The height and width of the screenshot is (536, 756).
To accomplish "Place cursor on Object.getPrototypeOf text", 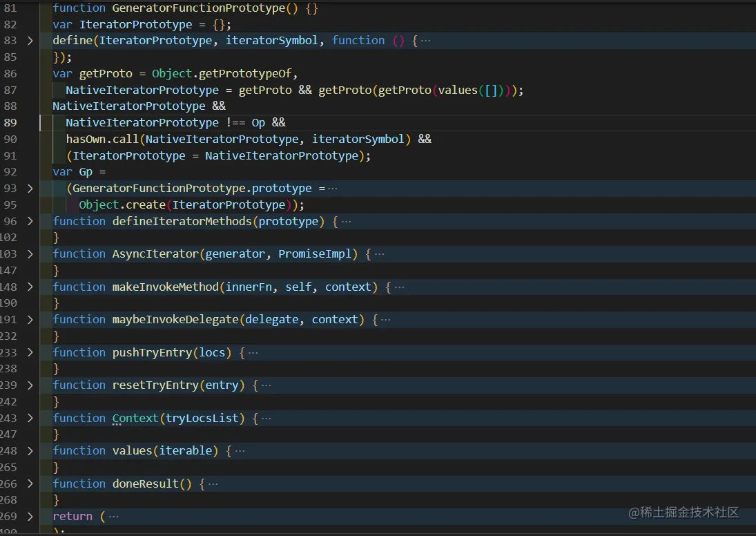I will [x=224, y=73].
